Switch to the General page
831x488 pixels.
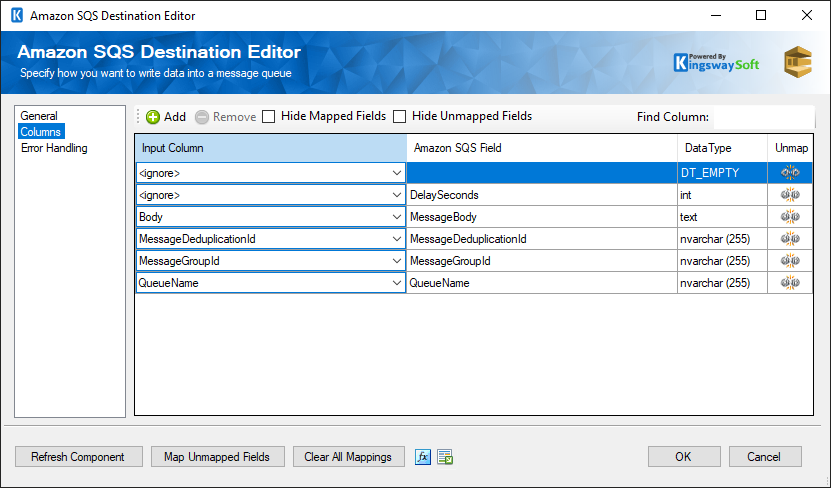(39, 116)
